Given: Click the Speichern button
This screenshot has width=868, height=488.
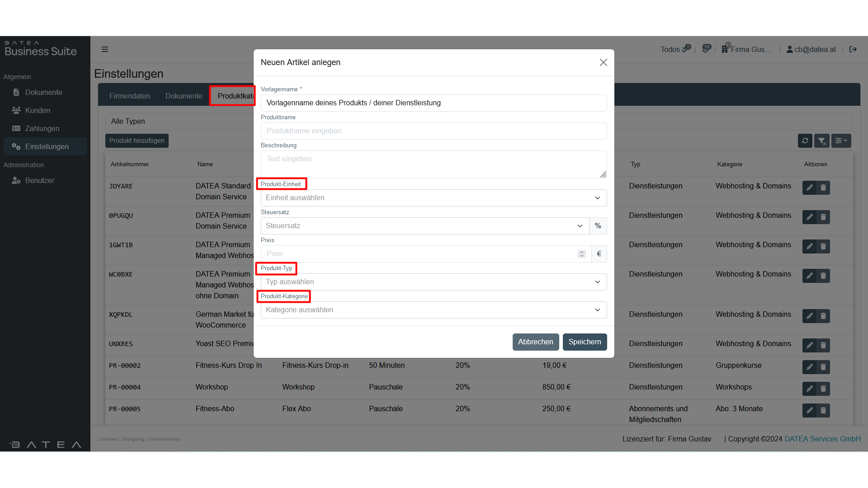Looking at the screenshot, I should coord(584,342).
